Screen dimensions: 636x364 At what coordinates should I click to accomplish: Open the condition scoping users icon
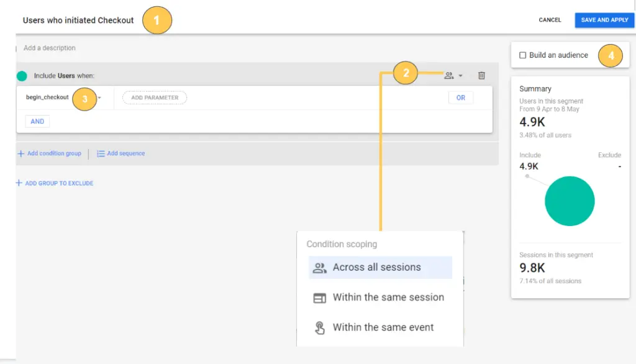(x=448, y=76)
